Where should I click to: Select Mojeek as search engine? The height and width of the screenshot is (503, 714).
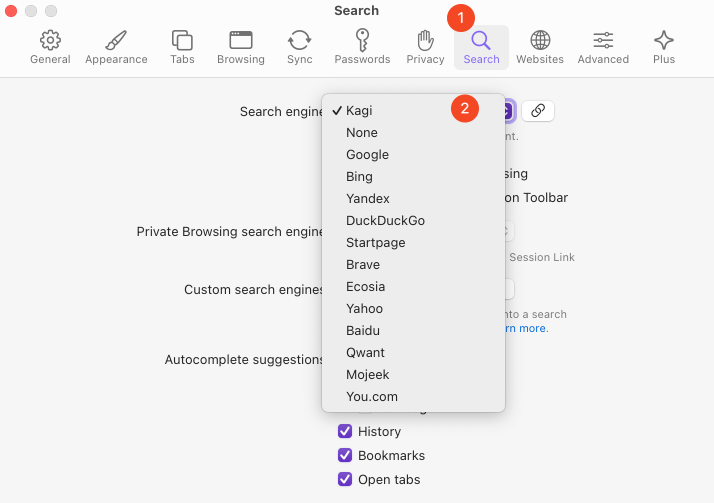tap(413, 374)
